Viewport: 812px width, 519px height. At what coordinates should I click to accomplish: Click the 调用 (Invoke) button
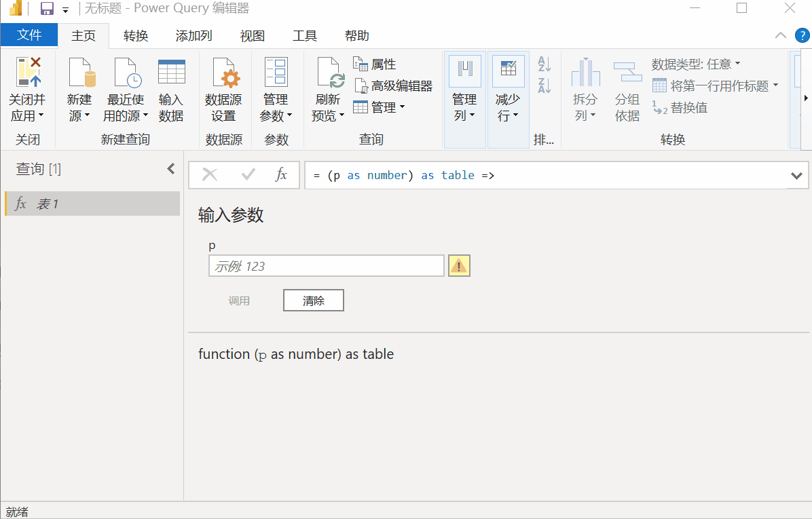[x=239, y=301]
